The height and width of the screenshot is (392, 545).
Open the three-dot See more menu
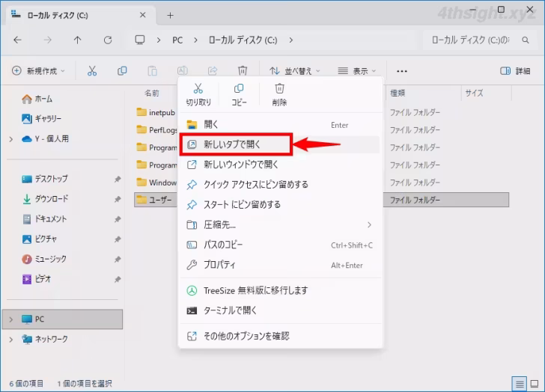coord(402,71)
